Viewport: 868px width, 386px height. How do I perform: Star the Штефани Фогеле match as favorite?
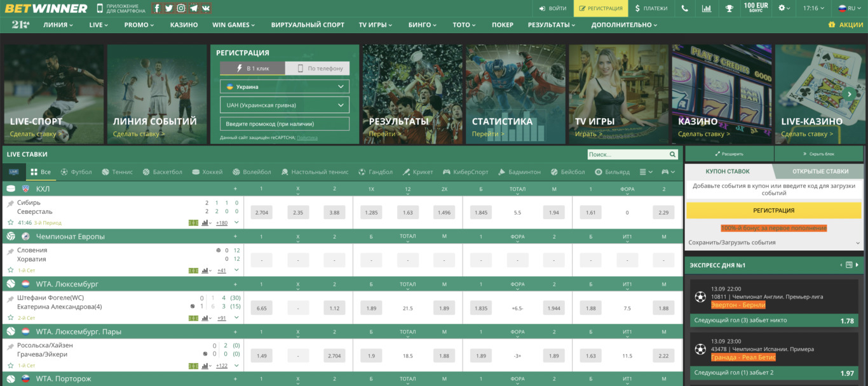[x=10, y=318]
